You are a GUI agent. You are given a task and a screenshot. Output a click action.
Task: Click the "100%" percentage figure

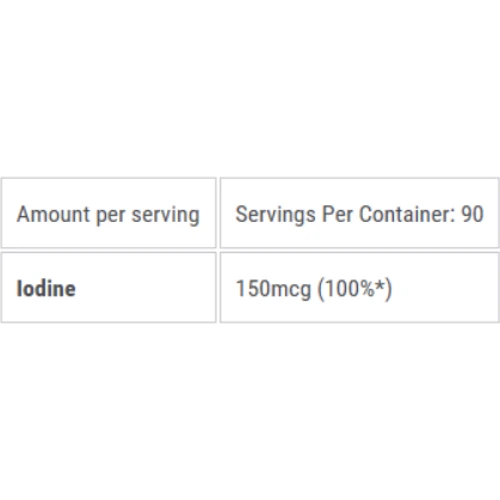pyautogui.click(x=349, y=288)
